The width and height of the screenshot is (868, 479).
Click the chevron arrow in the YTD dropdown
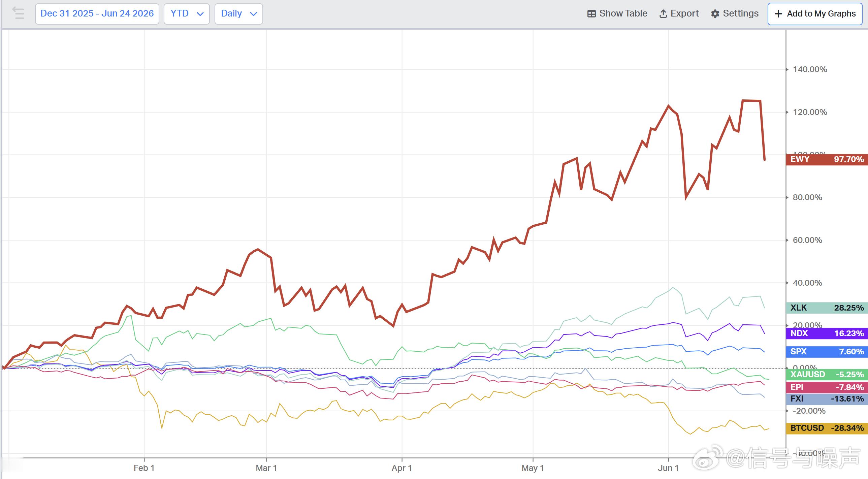click(200, 14)
